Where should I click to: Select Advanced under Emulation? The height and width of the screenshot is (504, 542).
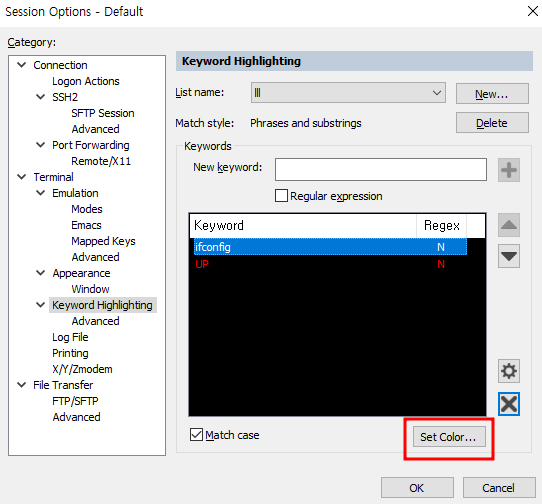pyautogui.click(x=95, y=257)
